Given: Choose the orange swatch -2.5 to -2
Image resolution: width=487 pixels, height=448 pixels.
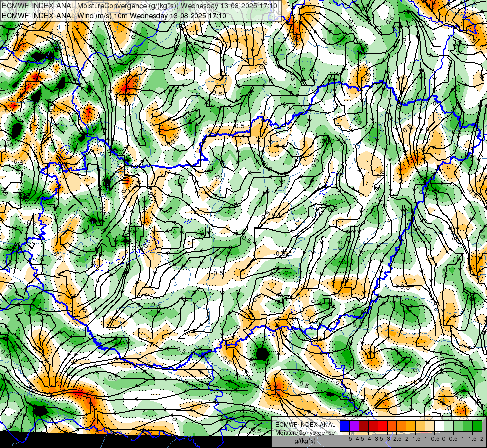Looking at the screenshot, I should tap(401, 426).
